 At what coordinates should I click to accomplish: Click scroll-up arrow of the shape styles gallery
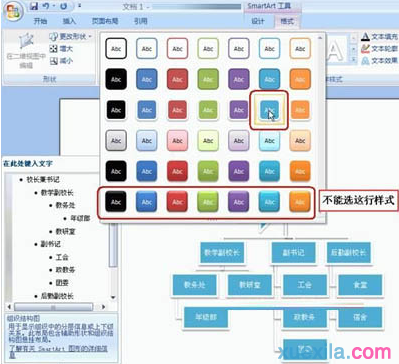pos(320,38)
